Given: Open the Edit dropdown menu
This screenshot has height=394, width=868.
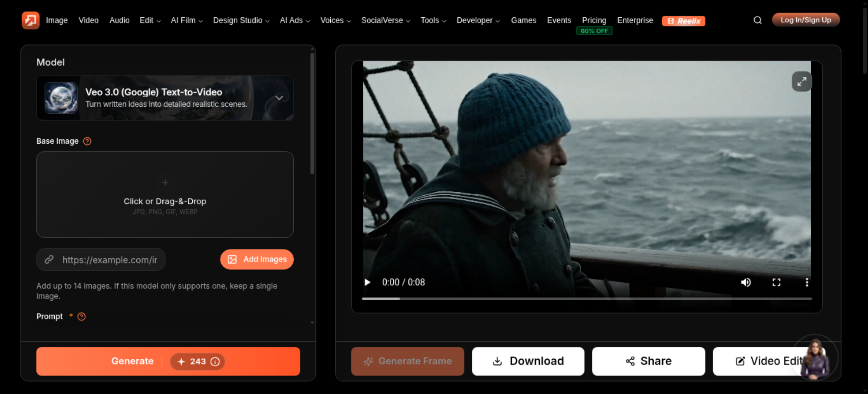Looking at the screenshot, I should (x=150, y=20).
